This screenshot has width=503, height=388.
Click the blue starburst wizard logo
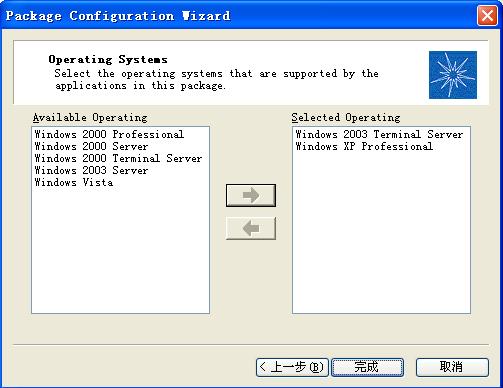coord(453,75)
